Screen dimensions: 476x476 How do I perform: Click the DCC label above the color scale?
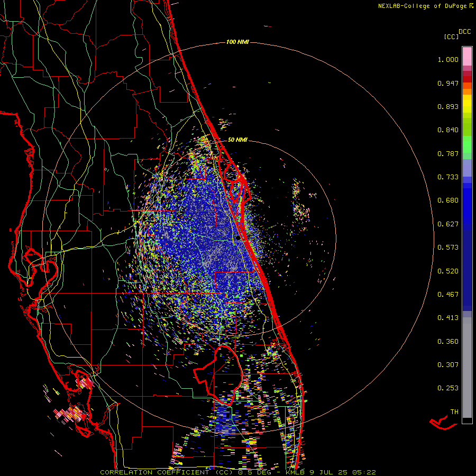(464, 32)
